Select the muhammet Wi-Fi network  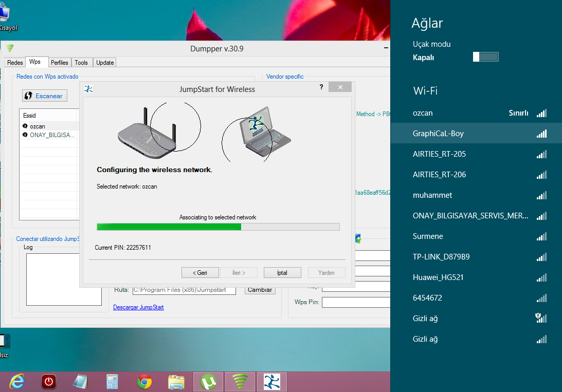click(x=476, y=195)
